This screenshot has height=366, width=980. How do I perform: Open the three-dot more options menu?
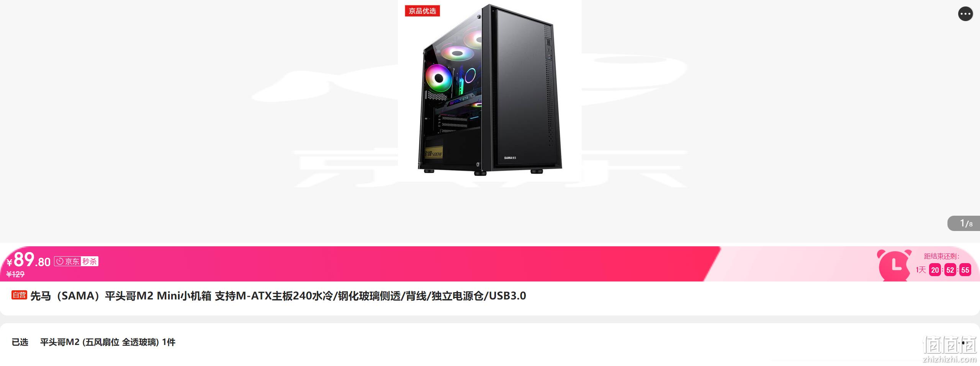[965, 14]
